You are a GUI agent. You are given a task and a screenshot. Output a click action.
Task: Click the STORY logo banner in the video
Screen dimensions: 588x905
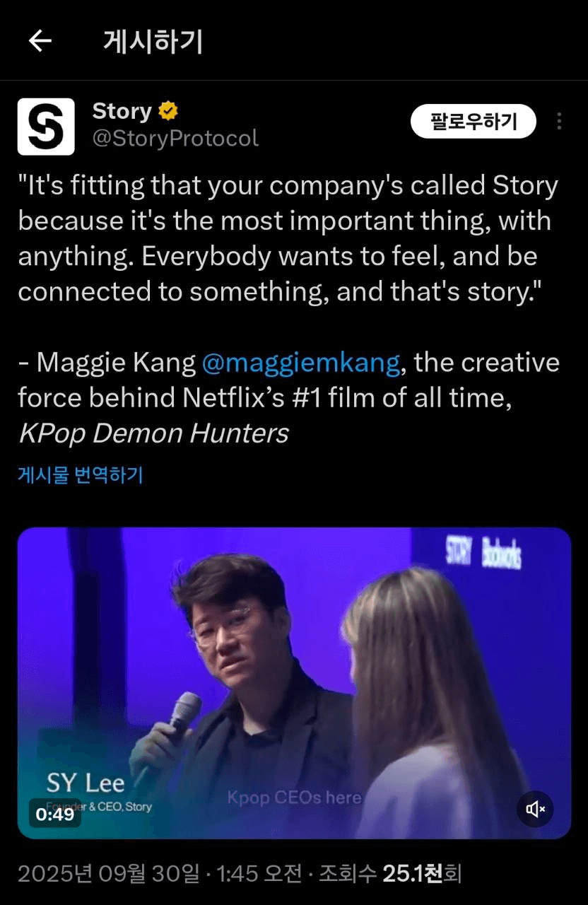click(x=483, y=552)
